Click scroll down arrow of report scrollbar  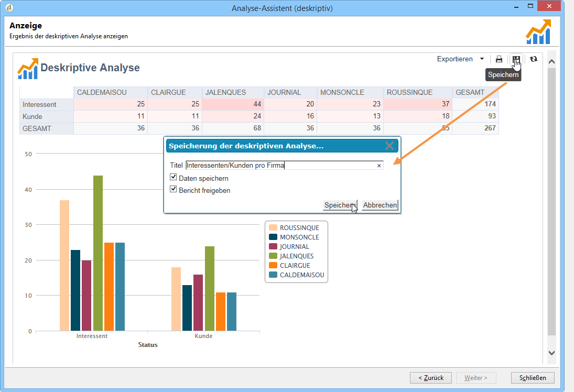[551, 353]
